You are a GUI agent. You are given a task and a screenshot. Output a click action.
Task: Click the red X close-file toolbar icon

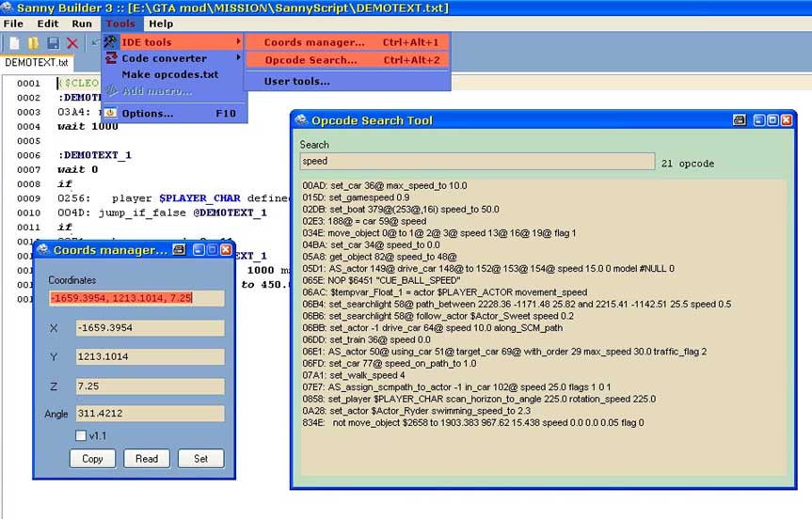pos(72,43)
